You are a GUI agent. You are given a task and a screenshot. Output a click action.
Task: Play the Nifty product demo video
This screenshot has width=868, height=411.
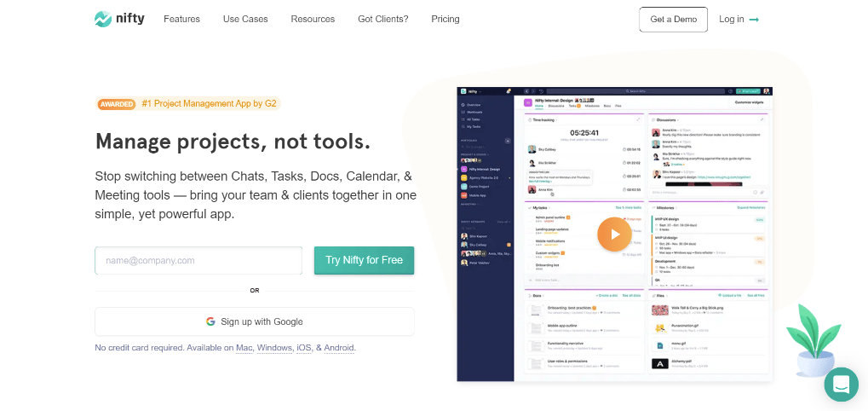(614, 234)
